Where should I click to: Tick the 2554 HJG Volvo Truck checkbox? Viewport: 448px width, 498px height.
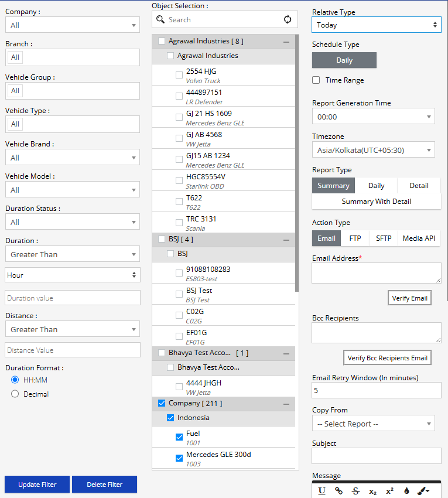click(x=179, y=75)
